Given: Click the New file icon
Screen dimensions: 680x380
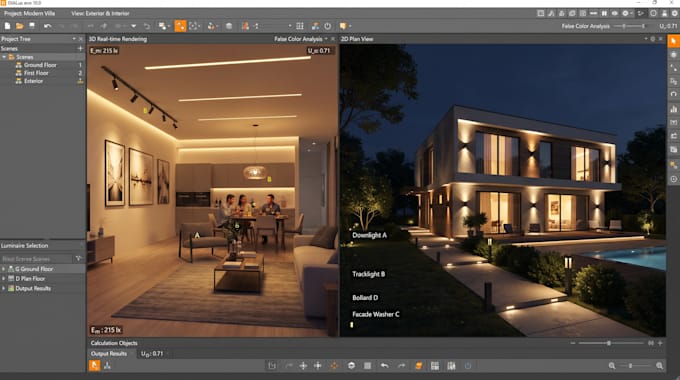Looking at the screenshot, I should coord(7,26).
